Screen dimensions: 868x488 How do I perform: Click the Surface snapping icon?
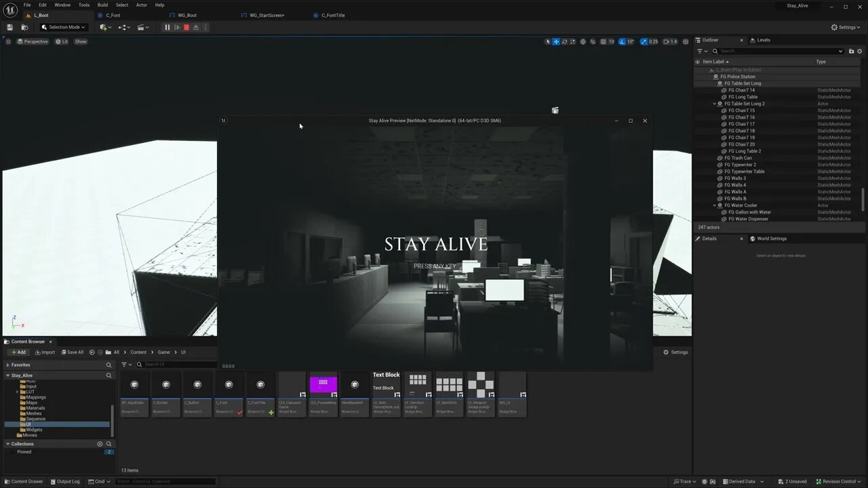pyautogui.click(x=593, y=41)
